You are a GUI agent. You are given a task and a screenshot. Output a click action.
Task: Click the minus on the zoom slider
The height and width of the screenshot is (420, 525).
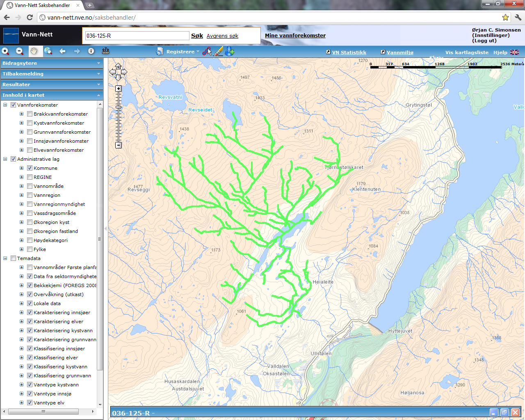click(x=119, y=145)
